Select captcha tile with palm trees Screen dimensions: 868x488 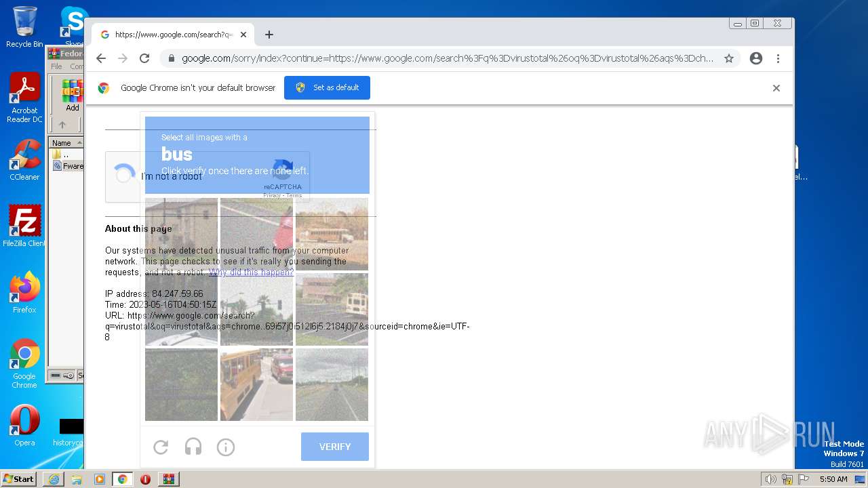tap(256, 309)
